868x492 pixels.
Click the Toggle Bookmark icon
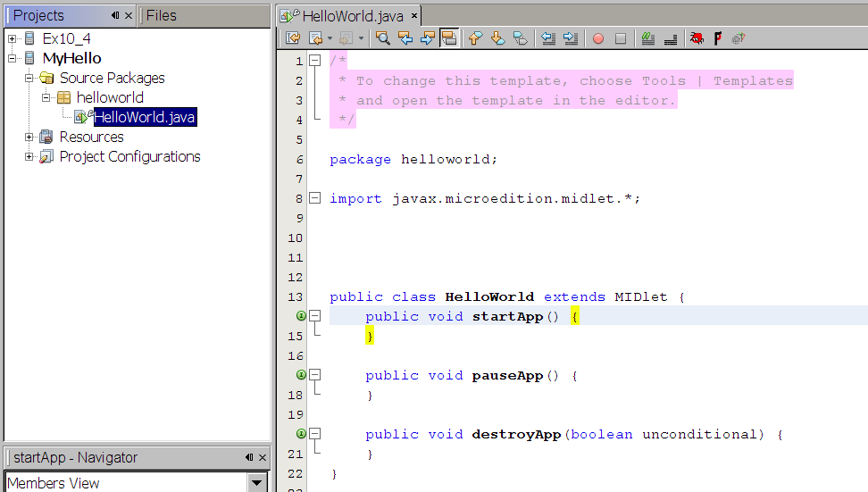click(520, 38)
